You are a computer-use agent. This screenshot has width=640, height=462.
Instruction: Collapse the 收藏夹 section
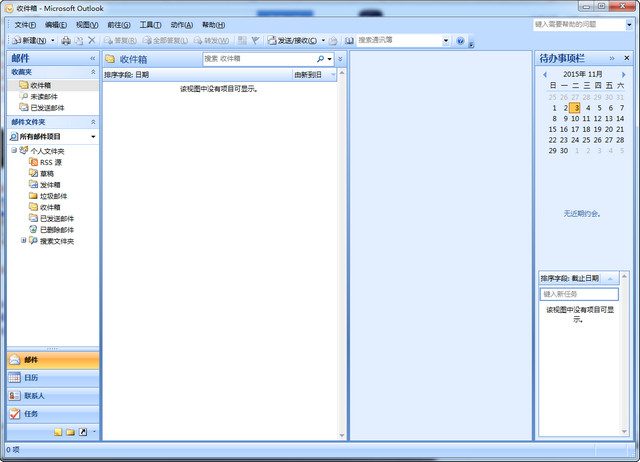(93, 72)
